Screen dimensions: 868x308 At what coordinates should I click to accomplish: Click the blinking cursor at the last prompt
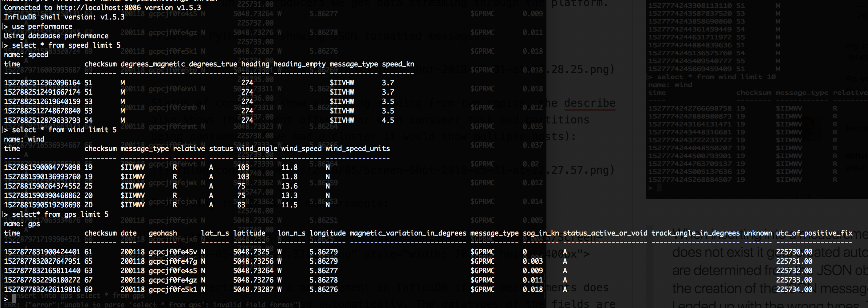point(14,299)
